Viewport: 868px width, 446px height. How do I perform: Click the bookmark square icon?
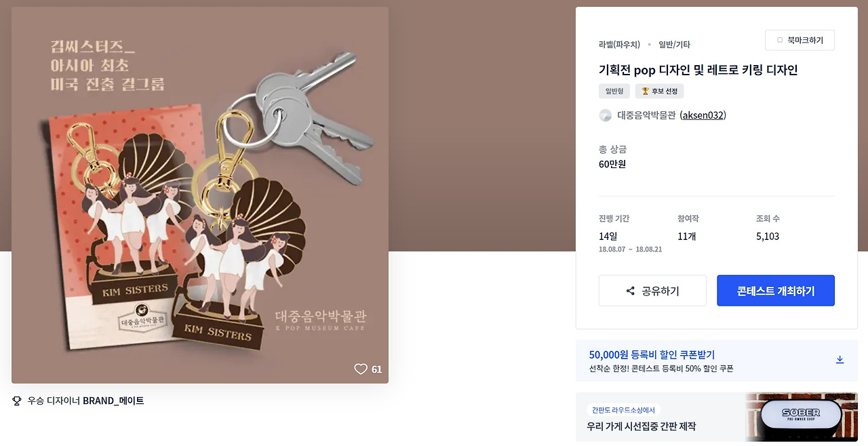click(x=779, y=41)
